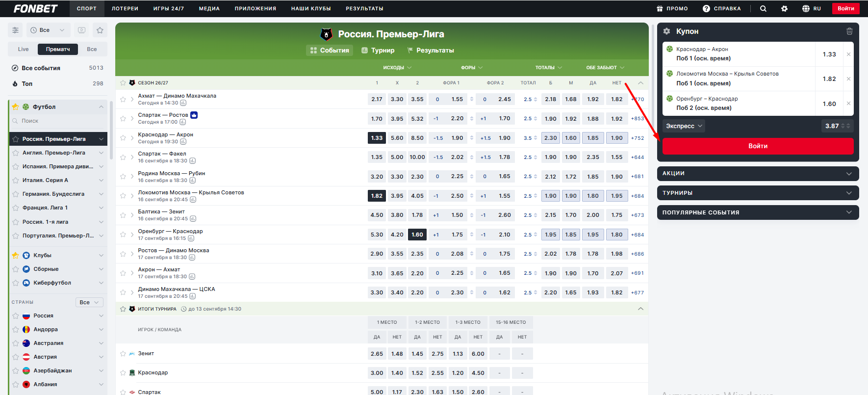Image resolution: width=868 pixels, height=395 pixels.
Task: Open the Спорт menu
Action: (87, 8)
